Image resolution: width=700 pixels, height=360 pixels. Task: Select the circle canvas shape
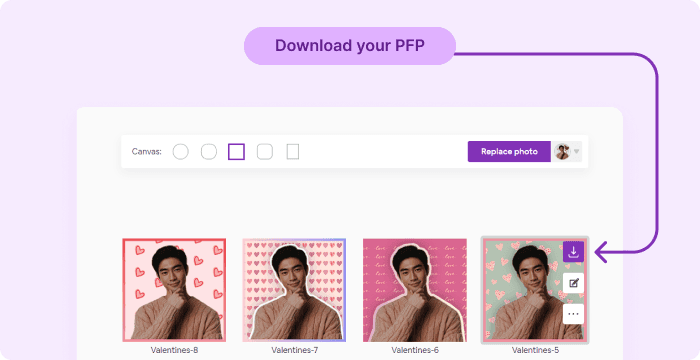click(180, 151)
